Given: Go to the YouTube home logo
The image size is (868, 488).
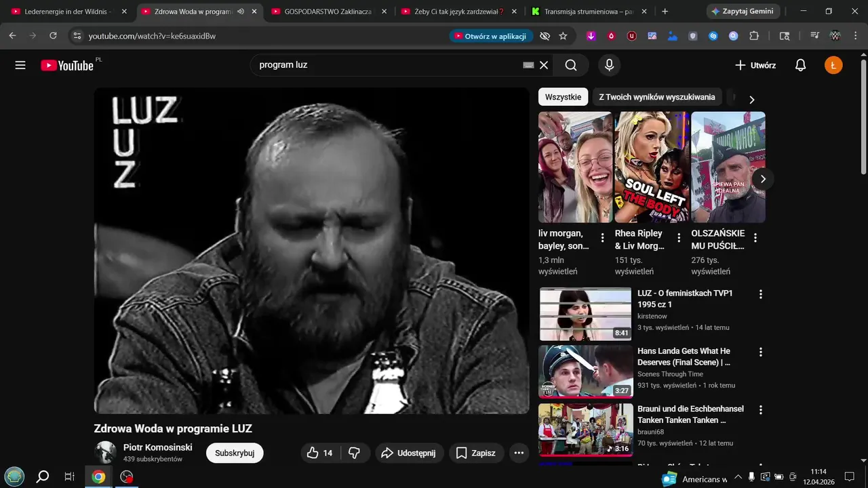Looking at the screenshot, I should coord(67,65).
